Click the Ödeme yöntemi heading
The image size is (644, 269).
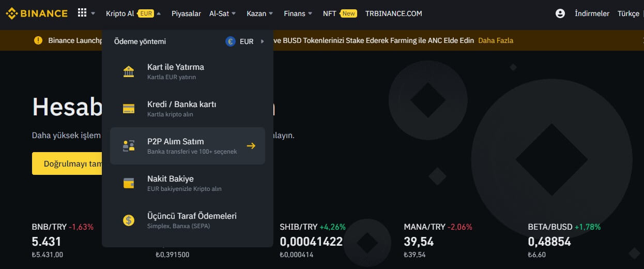(x=140, y=41)
